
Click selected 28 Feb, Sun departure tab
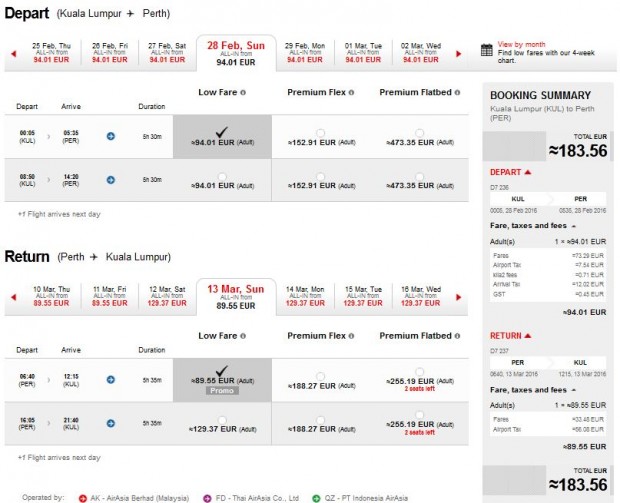[x=236, y=53]
